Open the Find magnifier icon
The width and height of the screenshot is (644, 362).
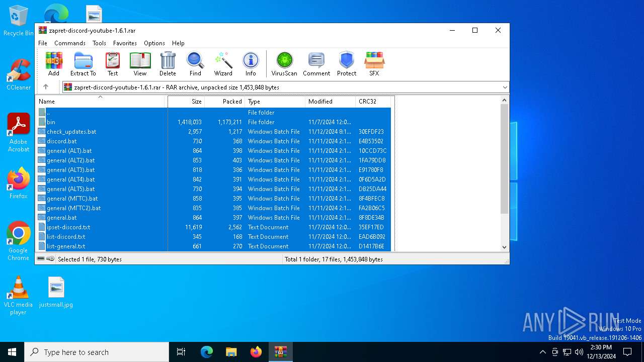(x=195, y=64)
